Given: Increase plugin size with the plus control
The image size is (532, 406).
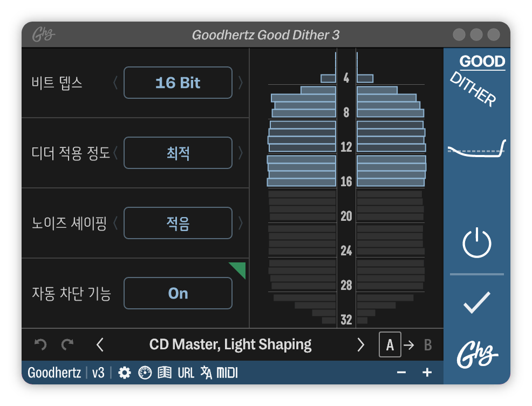Looking at the screenshot, I should tap(427, 373).
